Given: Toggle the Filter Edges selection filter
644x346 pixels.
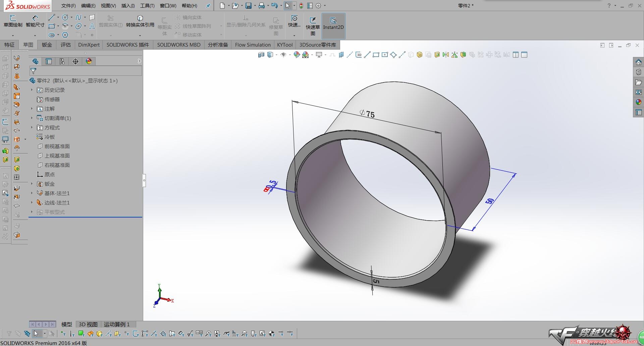Looking at the screenshot, I should pos(72,334).
